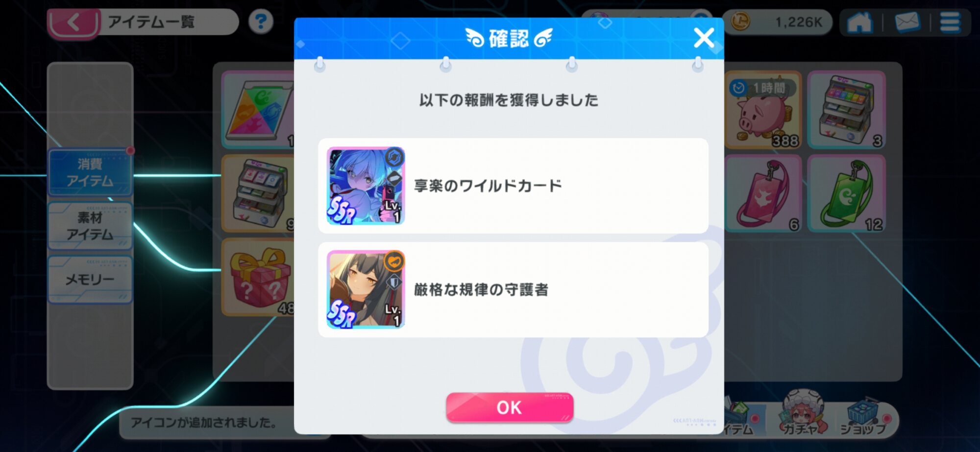Viewport: 980px width, 452px height.
Task: Go to home screen via house icon
Action: (860, 23)
